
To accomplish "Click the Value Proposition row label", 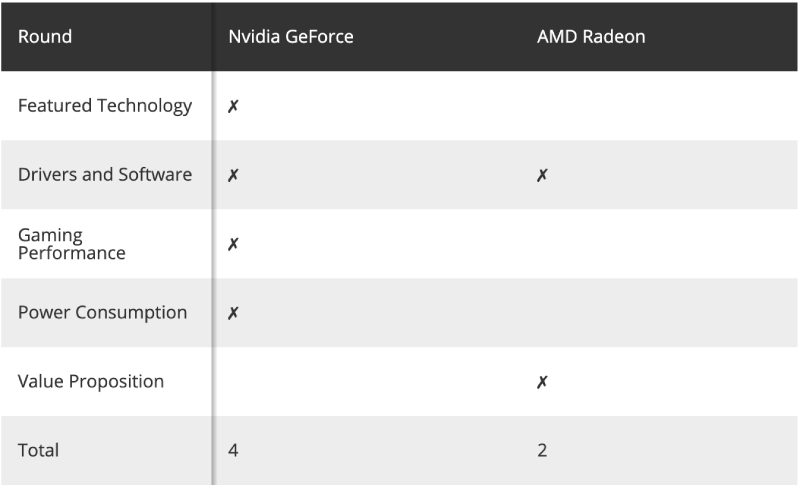I will [x=91, y=382].
